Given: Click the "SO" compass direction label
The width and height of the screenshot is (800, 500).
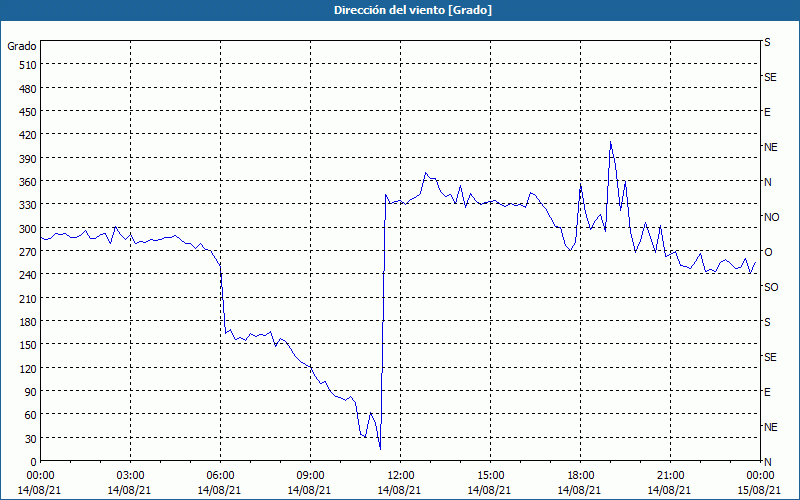Looking at the screenshot, I should click(x=771, y=287).
